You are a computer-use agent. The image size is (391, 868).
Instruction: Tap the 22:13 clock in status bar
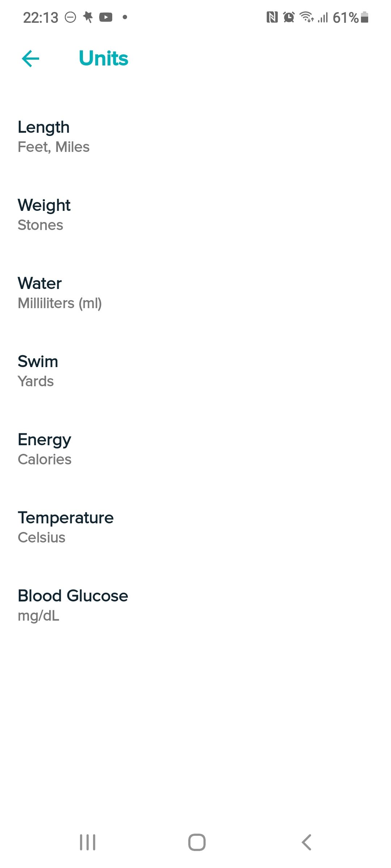[41, 17]
